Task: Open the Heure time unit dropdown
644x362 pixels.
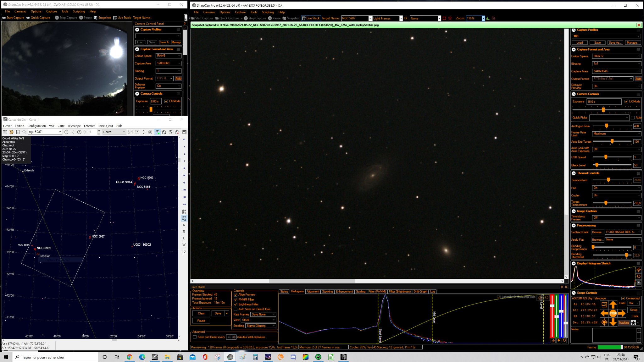Action: point(114,132)
